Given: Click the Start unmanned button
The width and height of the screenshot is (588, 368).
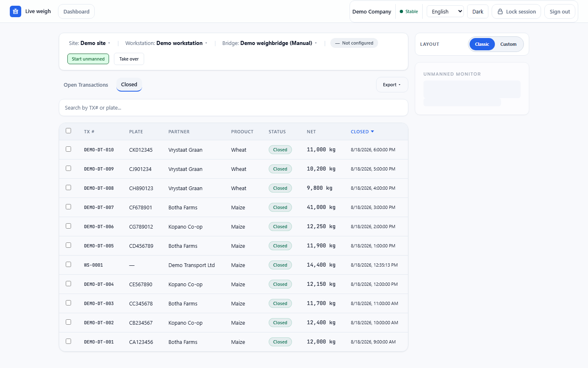Looking at the screenshot, I should (88, 59).
